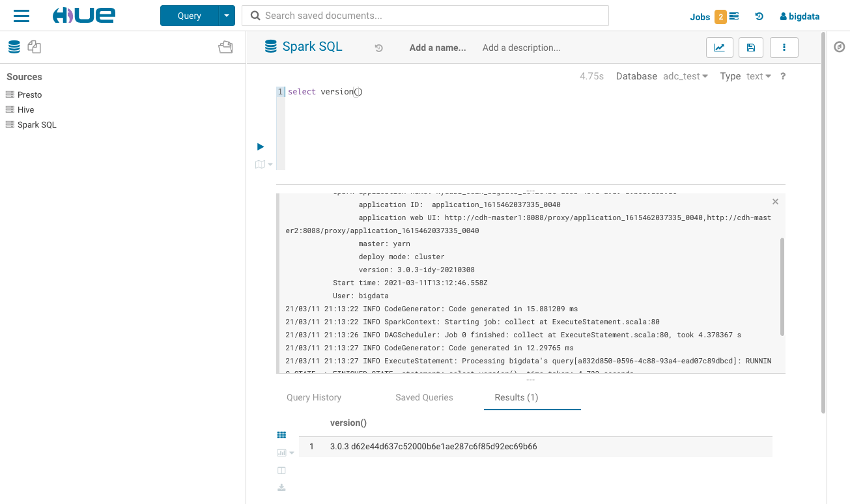Expand the Query dropdown arrow

(x=227, y=16)
